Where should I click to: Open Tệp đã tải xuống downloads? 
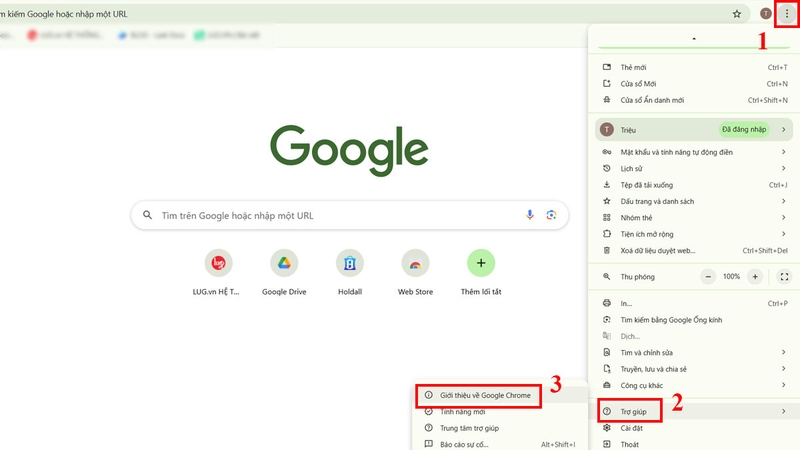[694, 185]
